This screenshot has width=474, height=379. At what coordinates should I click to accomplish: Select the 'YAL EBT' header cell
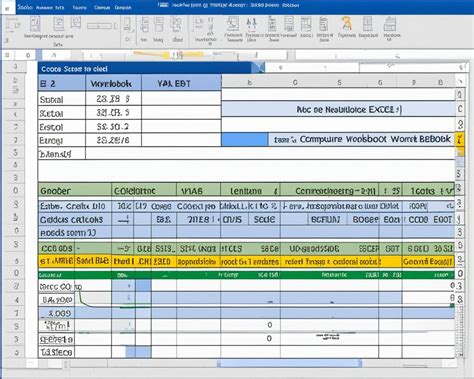coord(181,83)
